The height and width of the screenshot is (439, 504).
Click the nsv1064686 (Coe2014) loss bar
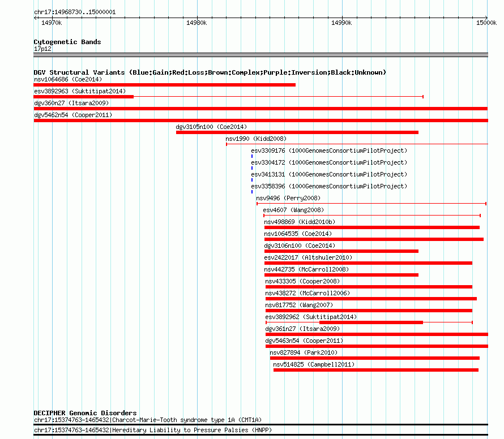tap(164, 85)
